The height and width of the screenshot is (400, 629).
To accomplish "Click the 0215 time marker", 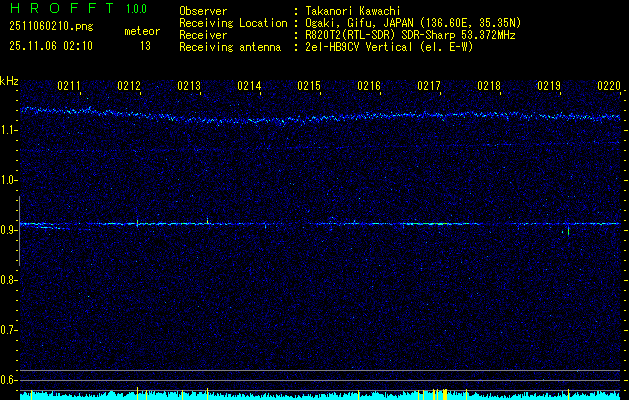I will click(x=309, y=87).
